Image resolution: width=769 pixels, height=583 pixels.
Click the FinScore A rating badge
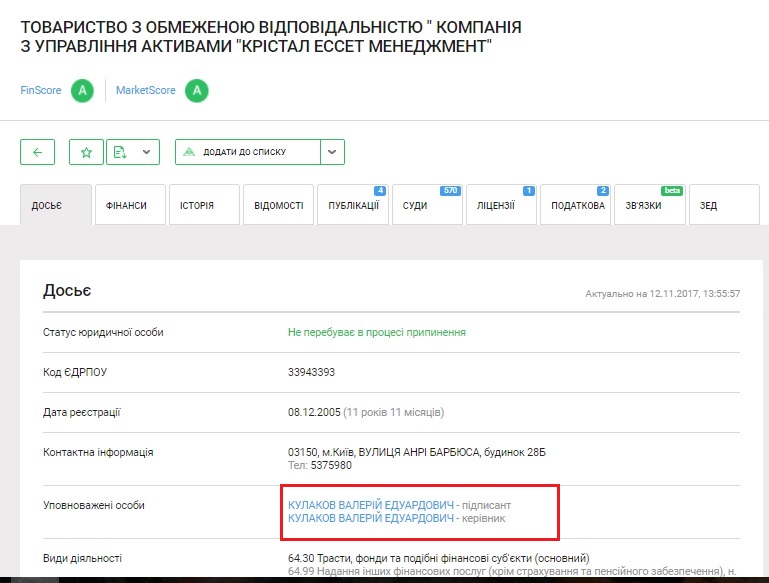click(82, 91)
